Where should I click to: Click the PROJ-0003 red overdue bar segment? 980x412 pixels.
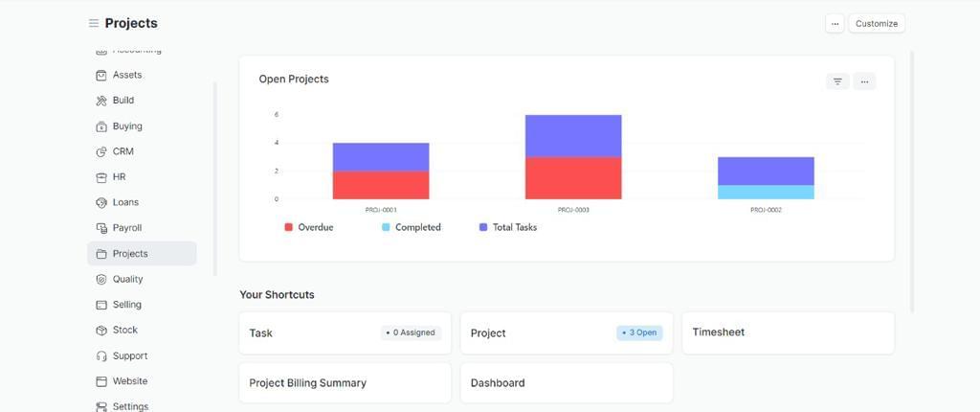573,178
